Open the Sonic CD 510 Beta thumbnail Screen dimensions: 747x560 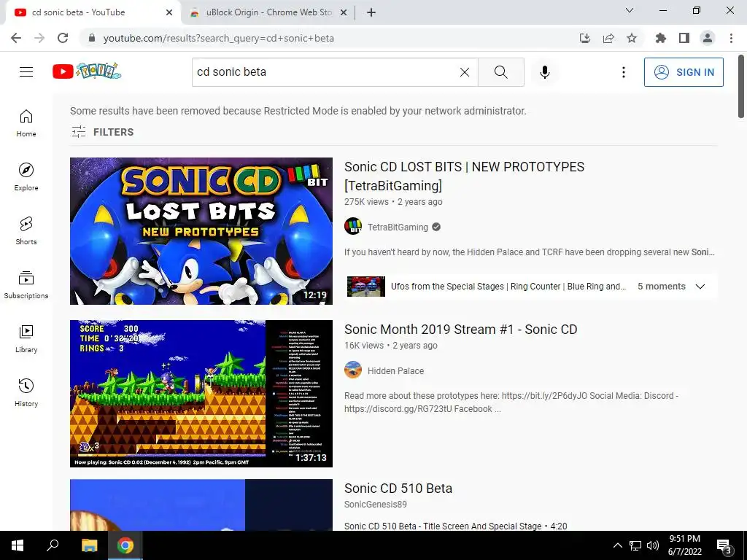tap(201, 505)
